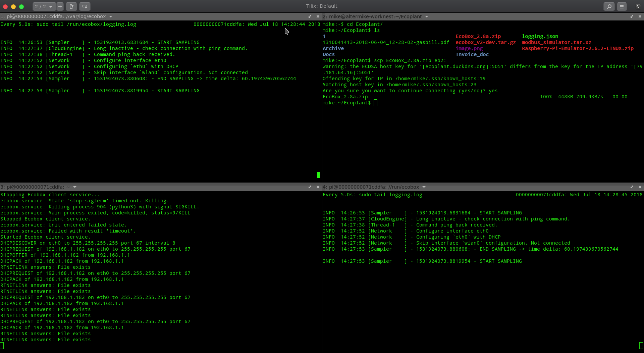644x353 pixels.
Task: Click terminal 1 'END SAMPLING' log line
Action: [x=148, y=79]
